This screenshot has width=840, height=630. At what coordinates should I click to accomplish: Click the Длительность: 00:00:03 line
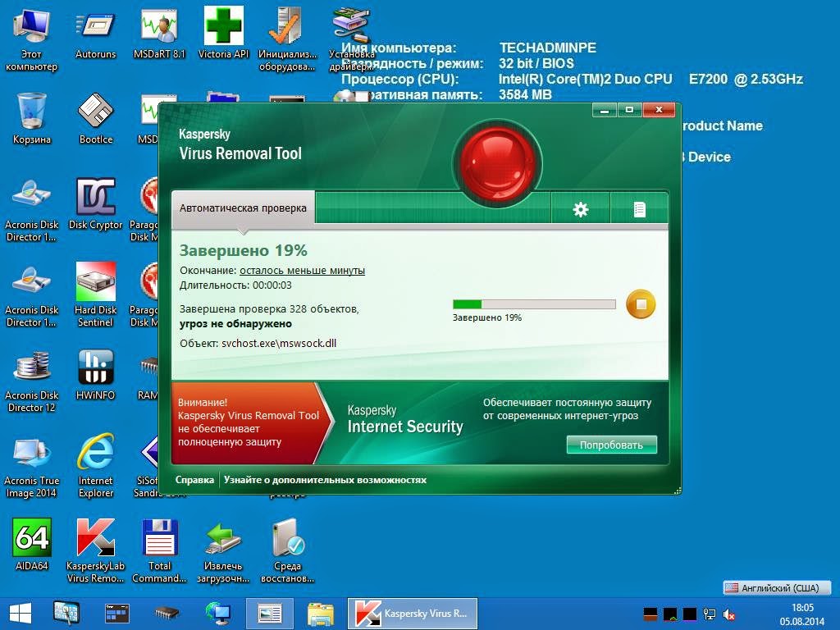(235, 285)
